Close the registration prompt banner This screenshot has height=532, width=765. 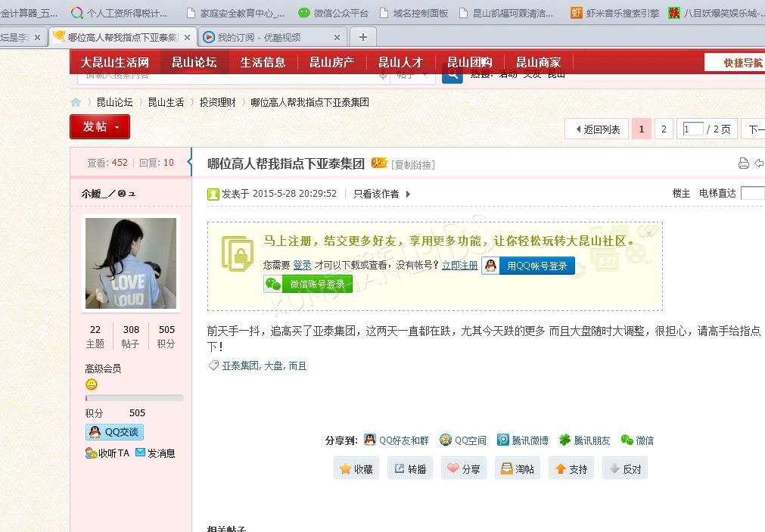pyautogui.click(x=649, y=235)
